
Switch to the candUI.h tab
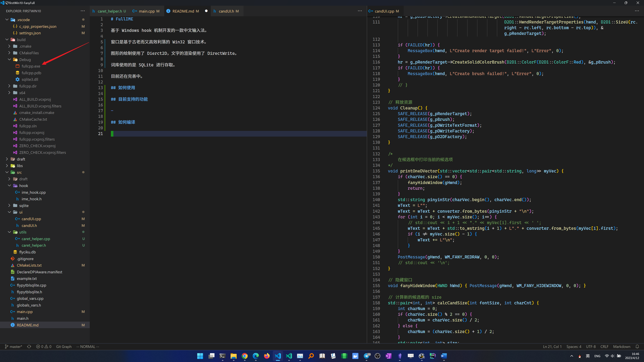pos(226,11)
